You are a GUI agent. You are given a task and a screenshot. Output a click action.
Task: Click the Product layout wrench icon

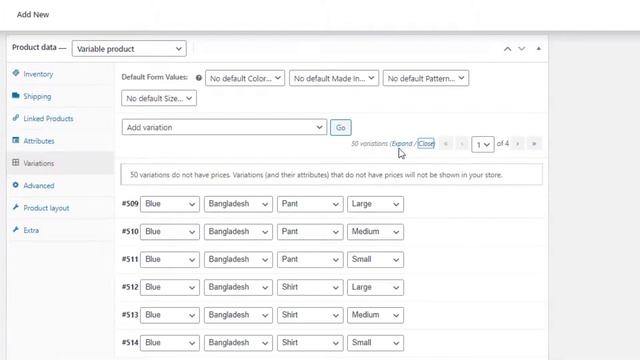tap(16, 207)
